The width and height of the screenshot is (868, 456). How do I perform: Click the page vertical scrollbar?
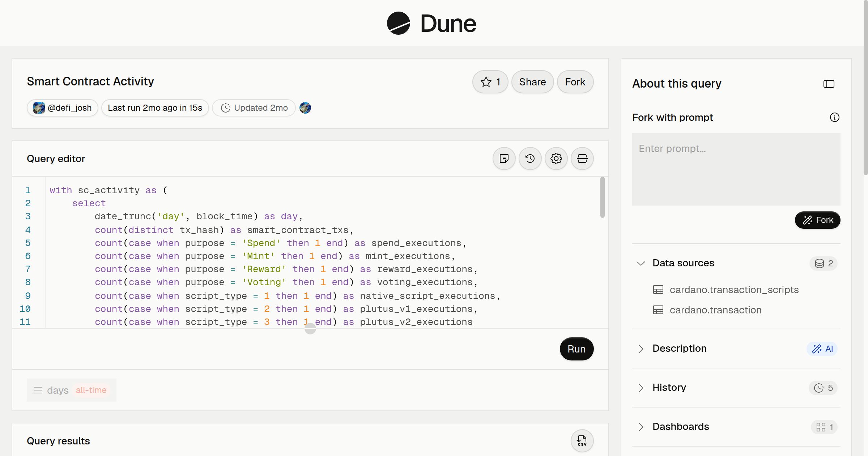[x=865, y=87]
